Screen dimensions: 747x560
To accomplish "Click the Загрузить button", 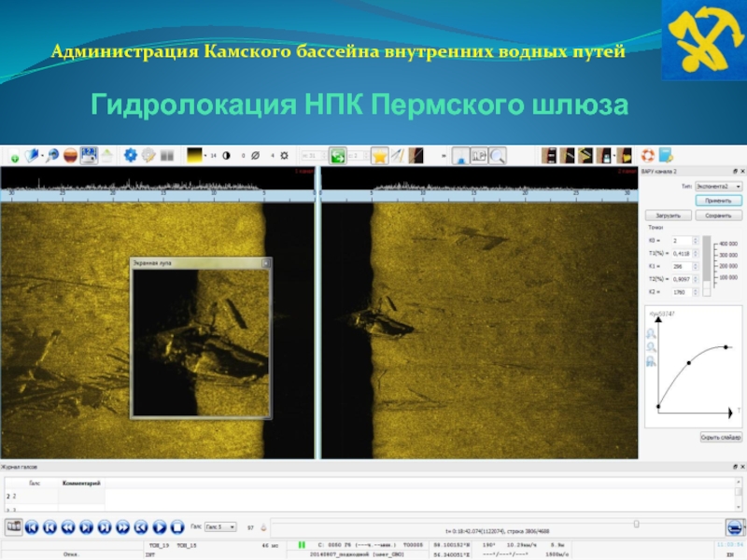I will click(669, 216).
